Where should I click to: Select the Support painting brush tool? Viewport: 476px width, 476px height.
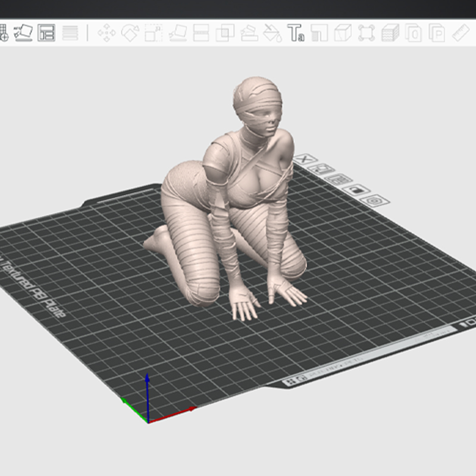tap(249, 33)
